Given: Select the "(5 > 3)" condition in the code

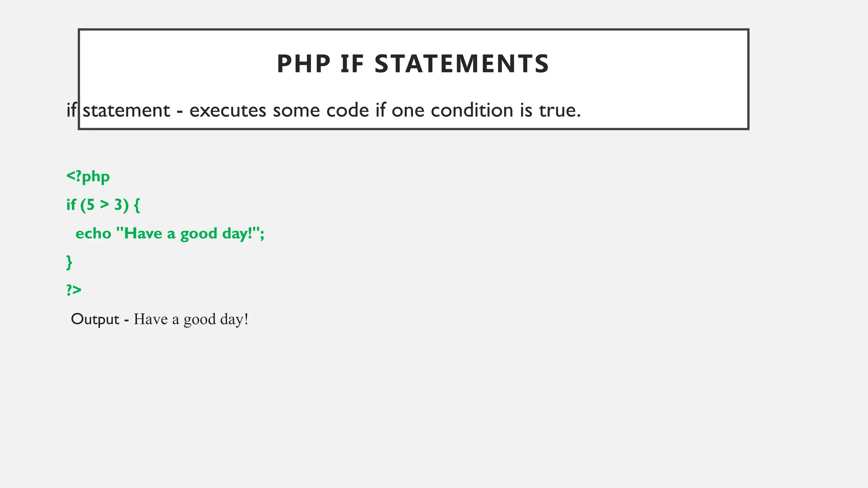Looking at the screenshot, I should pyautogui.click(x=104, y=205).
